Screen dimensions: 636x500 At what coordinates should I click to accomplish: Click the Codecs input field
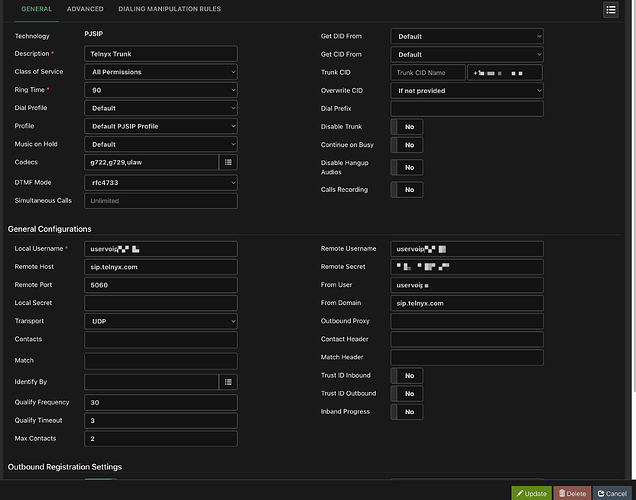pyautogui.click(x=152, y=162)
